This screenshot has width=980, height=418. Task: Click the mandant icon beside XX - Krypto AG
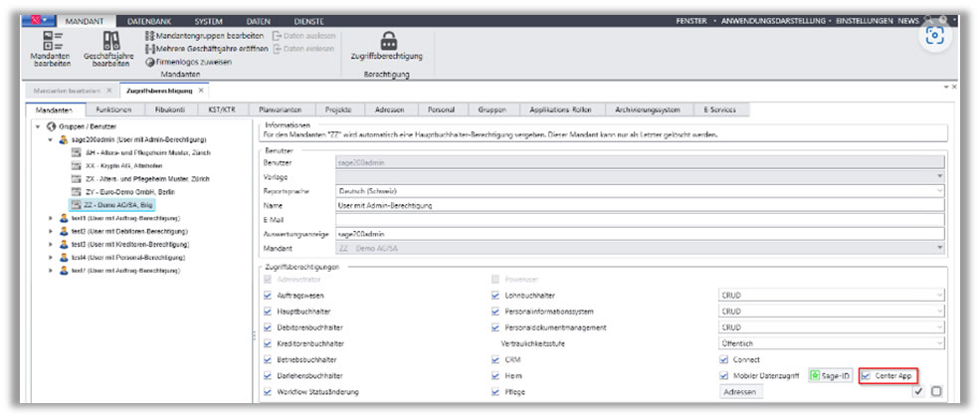click(77, 165)
